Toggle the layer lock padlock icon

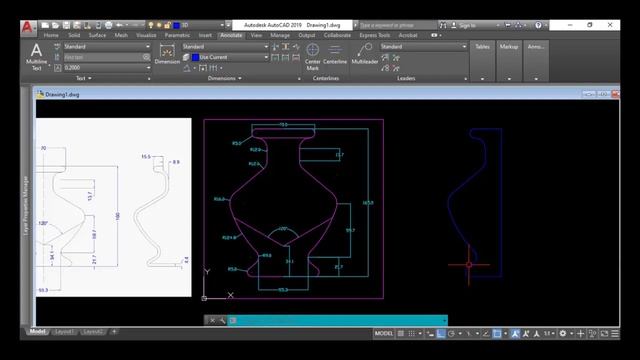167,25
